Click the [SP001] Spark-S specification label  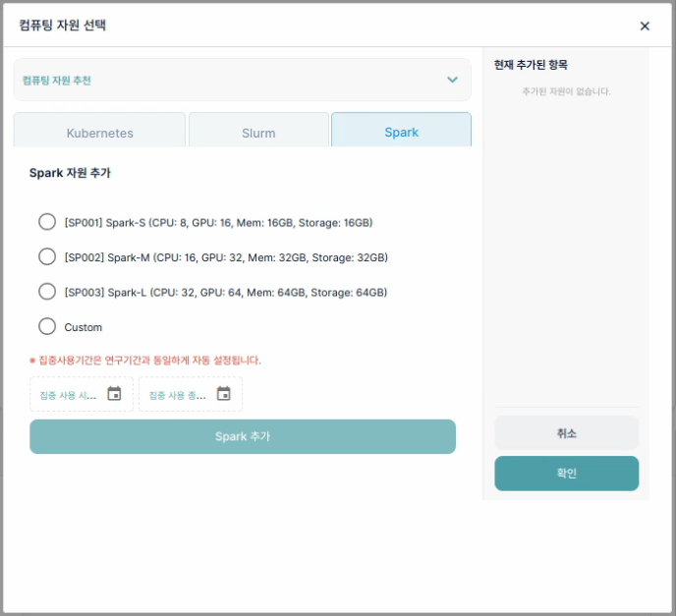click(x=218, y=223)
